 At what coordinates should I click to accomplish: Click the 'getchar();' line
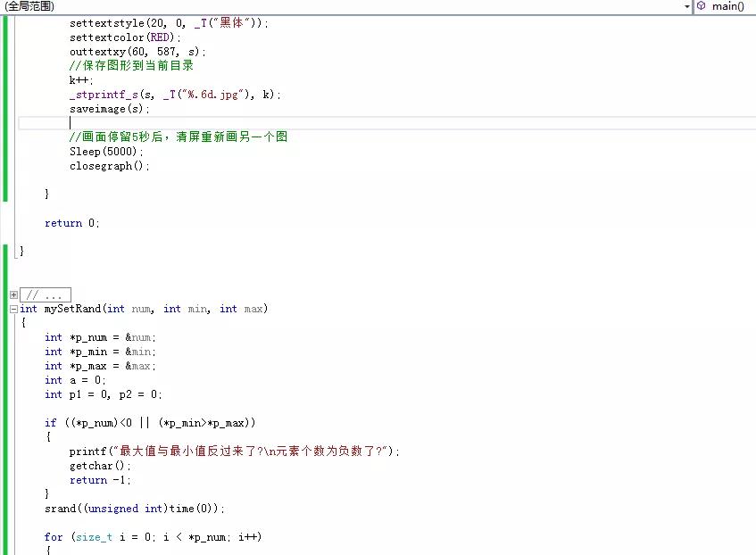tap(100, 466)
